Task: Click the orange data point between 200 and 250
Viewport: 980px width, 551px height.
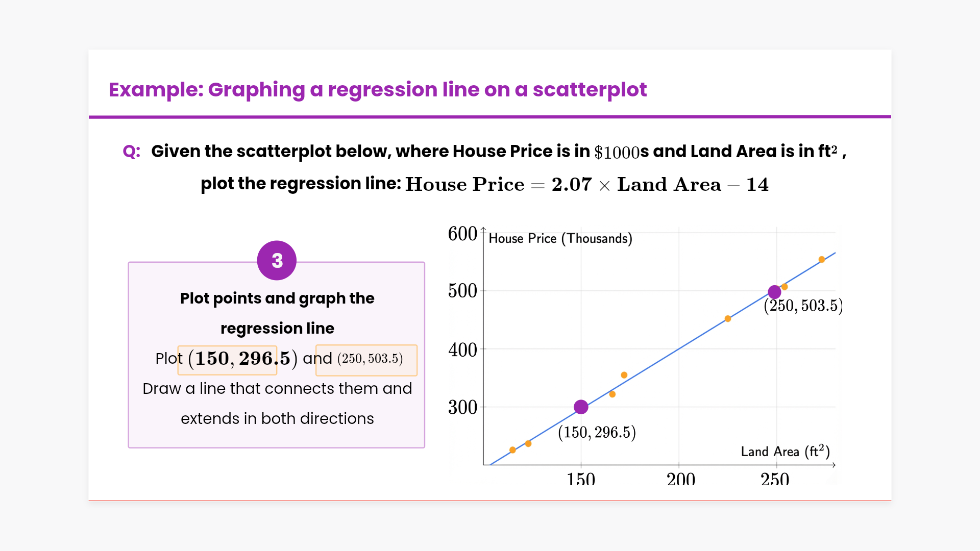Action: pos(728,319)
